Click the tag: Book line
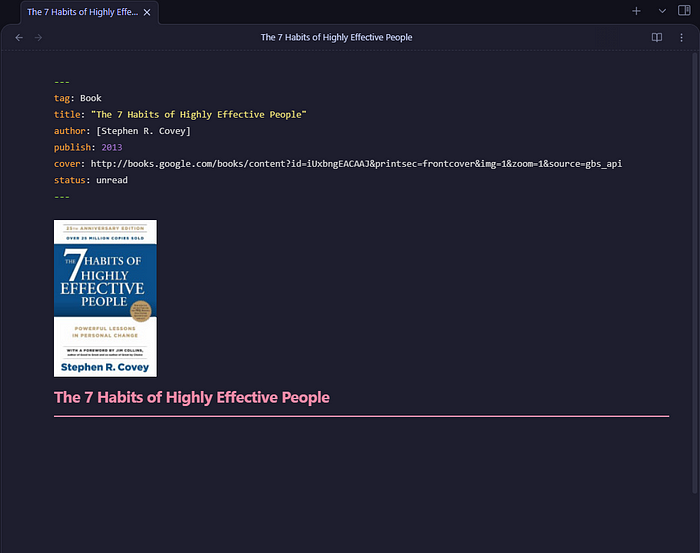Image resolution: width=700 pixels, height=553 pixels. (x=78, y=98)
